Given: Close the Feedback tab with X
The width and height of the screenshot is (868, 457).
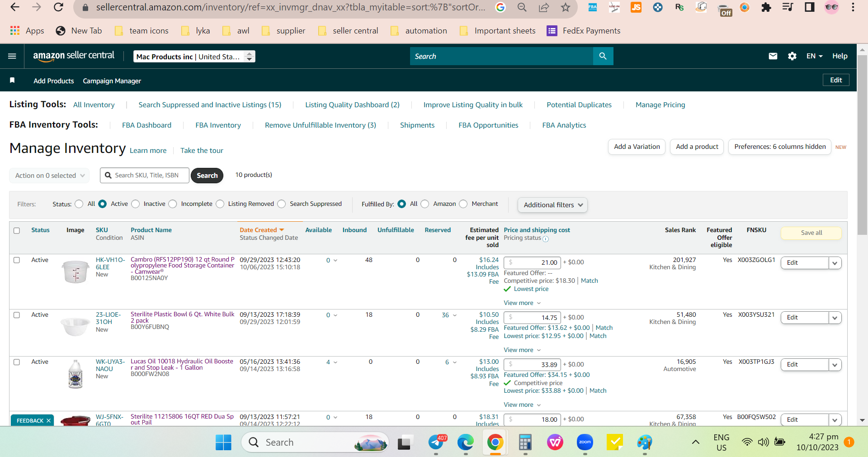Looking at the screenshot, I should pyautogui.click(x=48, y=420).
